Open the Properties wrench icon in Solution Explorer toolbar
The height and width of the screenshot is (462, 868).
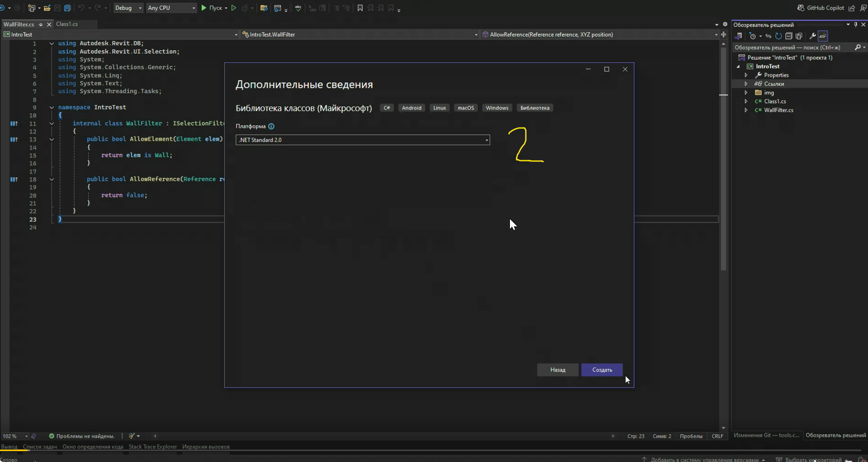812,36
